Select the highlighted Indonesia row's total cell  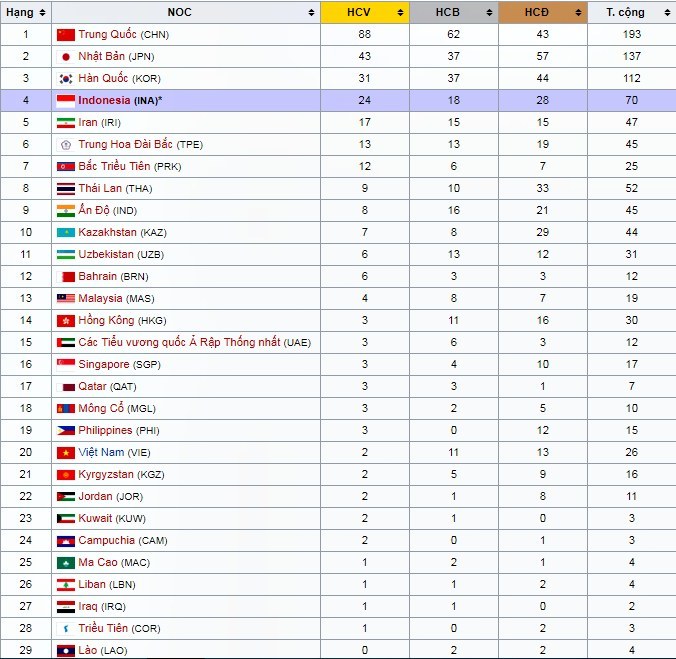(631, 100)
